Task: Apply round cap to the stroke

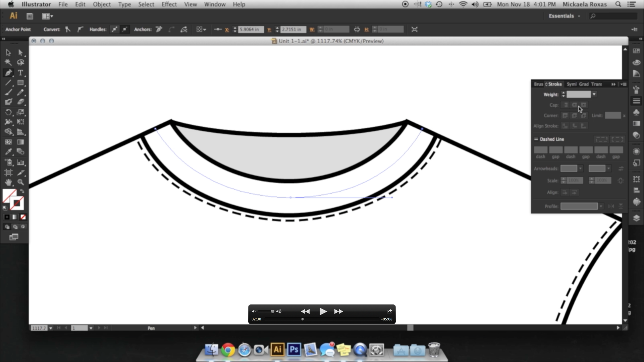Action: 574,105
